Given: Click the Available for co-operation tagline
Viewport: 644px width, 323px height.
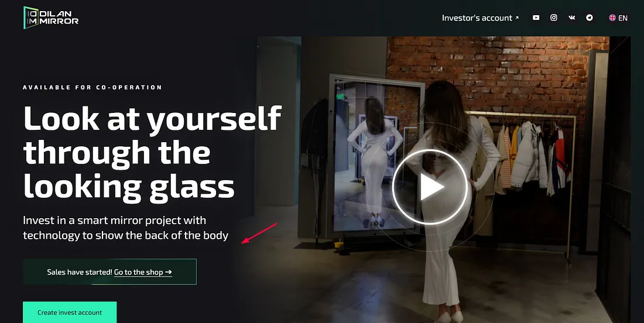Looking at the screenshot, I should (x=93, y=87).
